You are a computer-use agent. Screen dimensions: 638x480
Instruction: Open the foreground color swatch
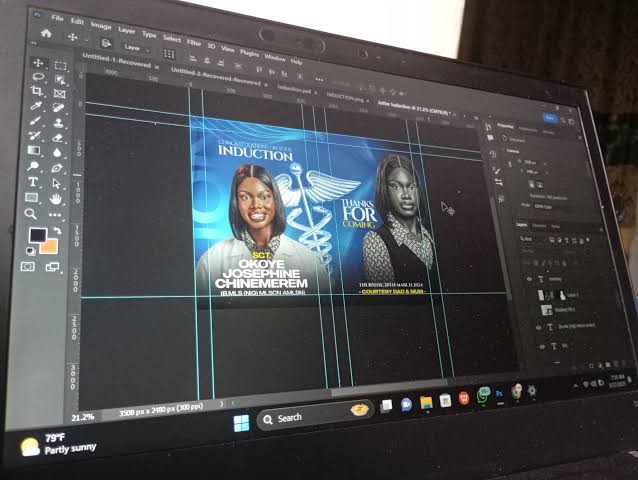38,235
